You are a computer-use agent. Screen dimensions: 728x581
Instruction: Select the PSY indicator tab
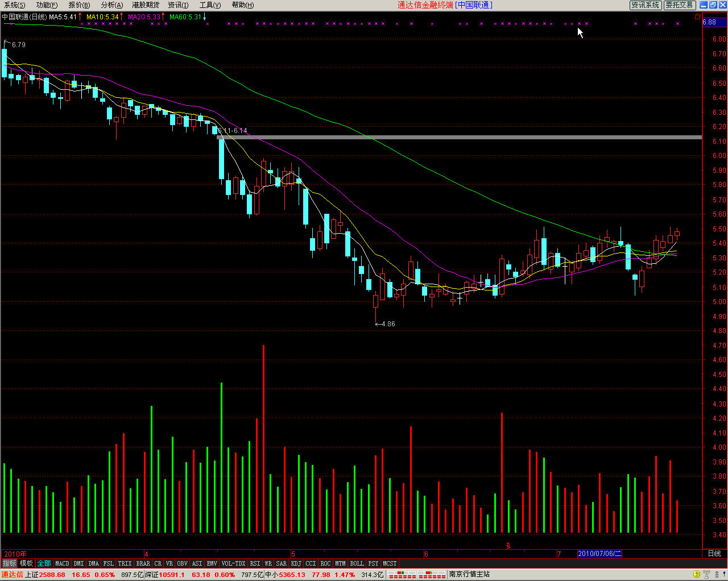click(x=374, y=563)
